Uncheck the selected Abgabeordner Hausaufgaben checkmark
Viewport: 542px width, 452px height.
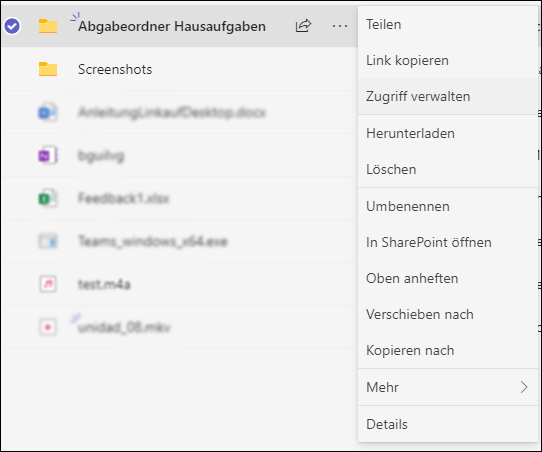coord(12,26)
